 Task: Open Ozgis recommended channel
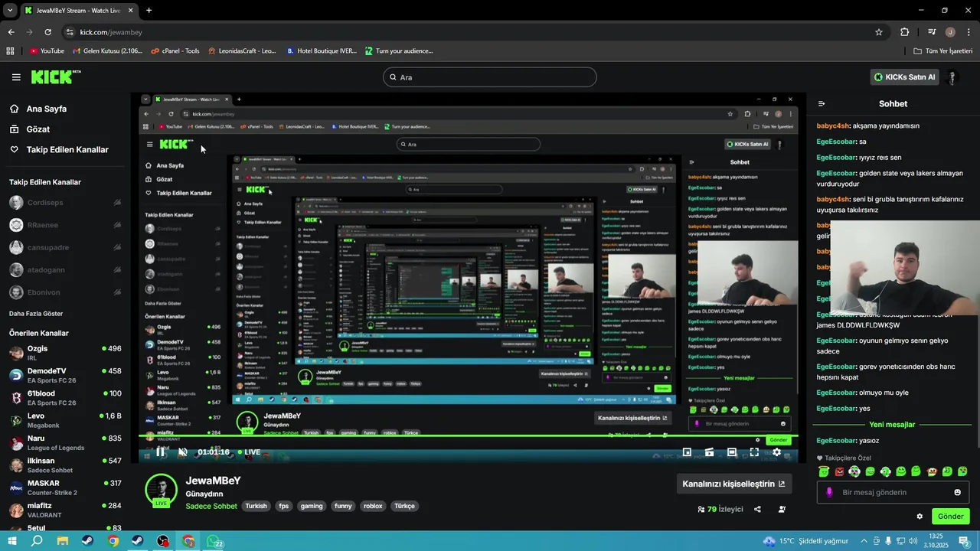65,353
